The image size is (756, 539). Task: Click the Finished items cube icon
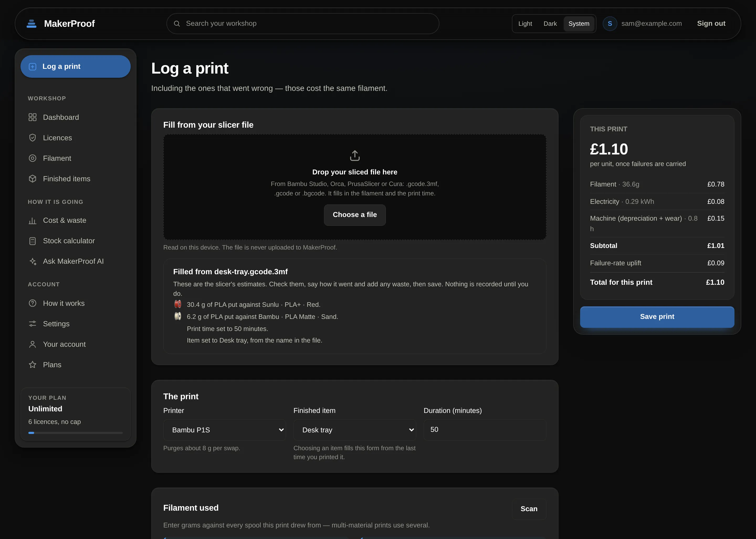click(x=33, y=179)
